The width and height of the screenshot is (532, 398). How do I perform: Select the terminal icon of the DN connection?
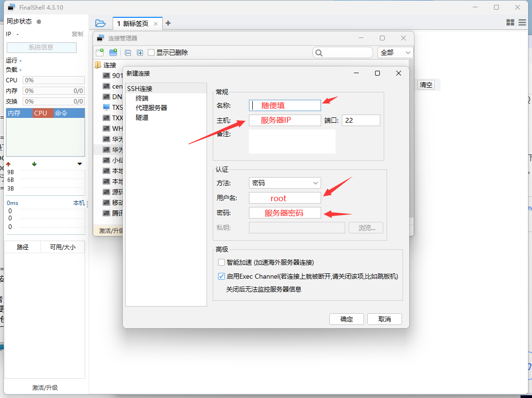[106, 97]
